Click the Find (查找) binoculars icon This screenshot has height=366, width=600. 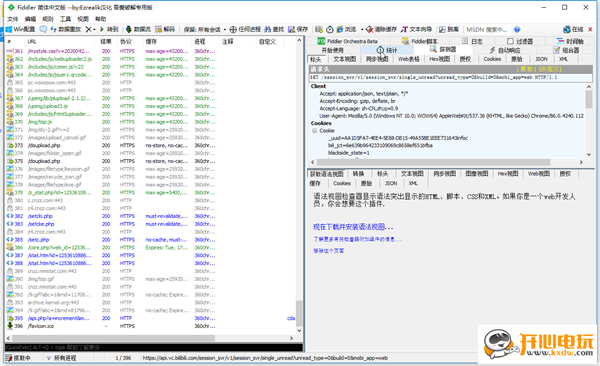point(267,29)
